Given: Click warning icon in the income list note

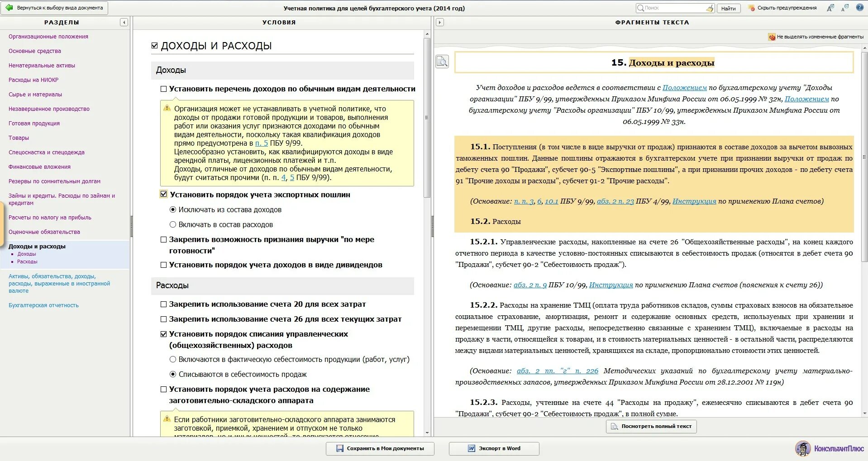Looking at the screenshot, I should (x=167, y=108).
